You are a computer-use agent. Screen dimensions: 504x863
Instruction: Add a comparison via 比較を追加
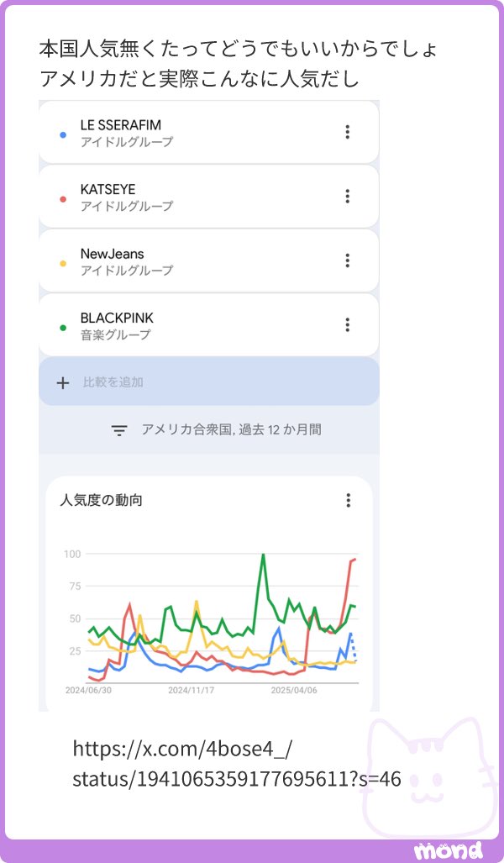208,382
